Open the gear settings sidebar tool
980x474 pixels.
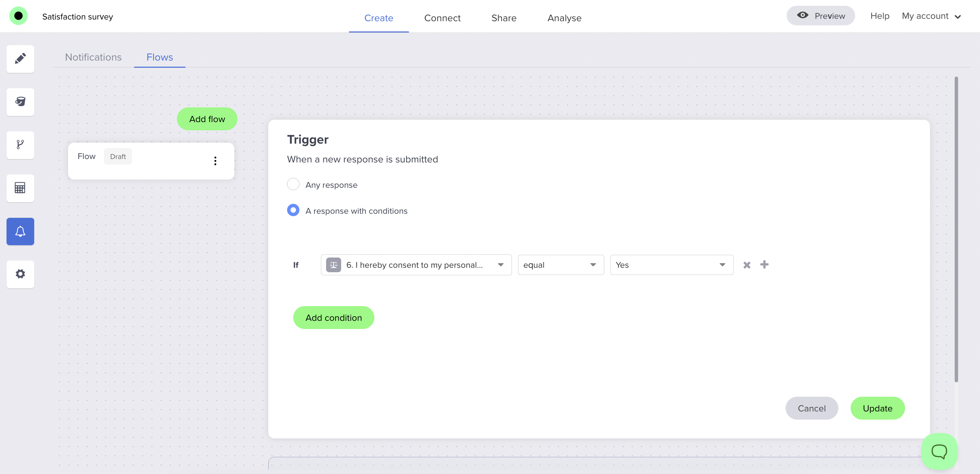coord(20,274)
